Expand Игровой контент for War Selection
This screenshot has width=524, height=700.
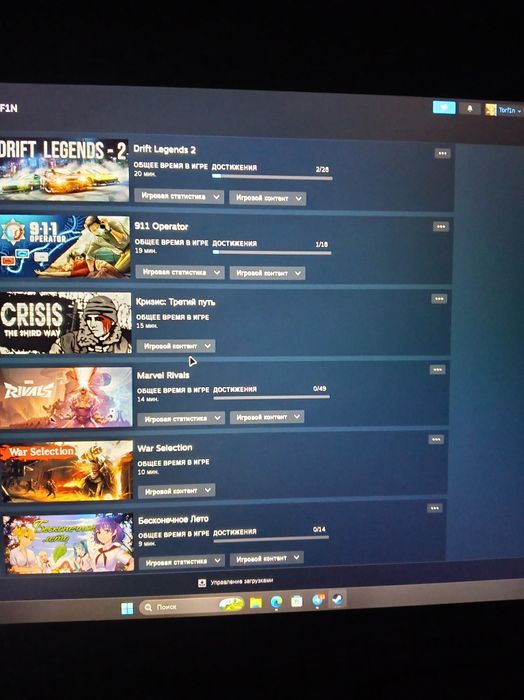click(176, 491)
